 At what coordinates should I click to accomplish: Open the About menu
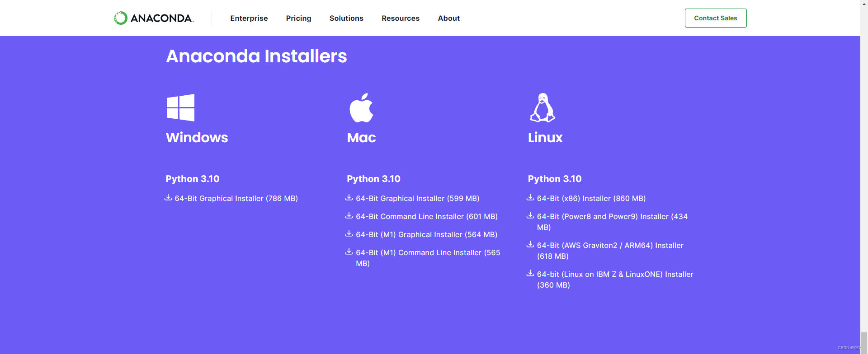click(x=449, y=18)
